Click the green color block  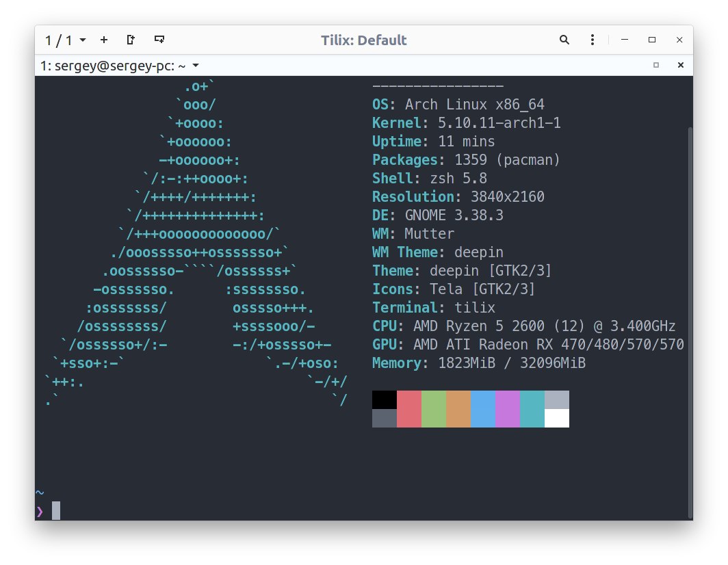click(x=434, y=409)
